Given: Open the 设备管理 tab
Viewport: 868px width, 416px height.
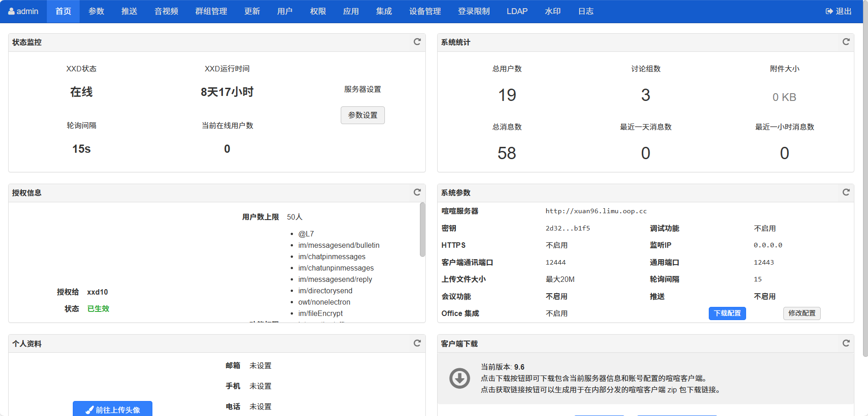Looking at the screenshot, I should click(x=424, y=11).
